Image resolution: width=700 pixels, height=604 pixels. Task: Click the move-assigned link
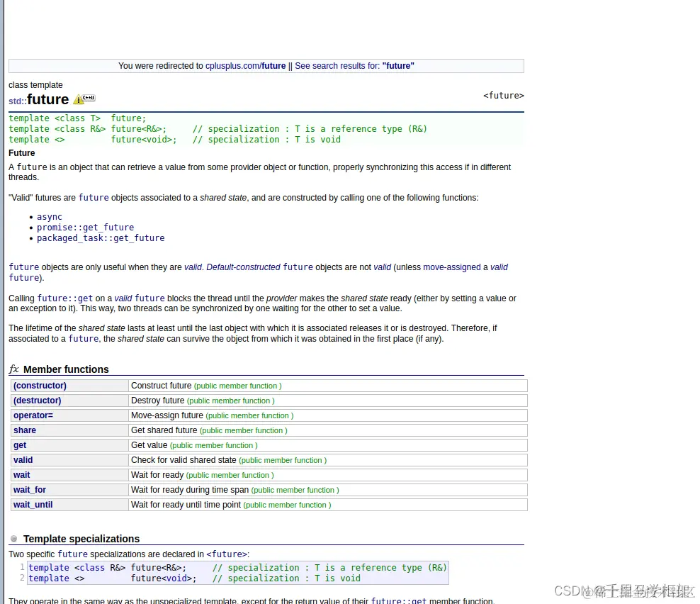point(452,267)
